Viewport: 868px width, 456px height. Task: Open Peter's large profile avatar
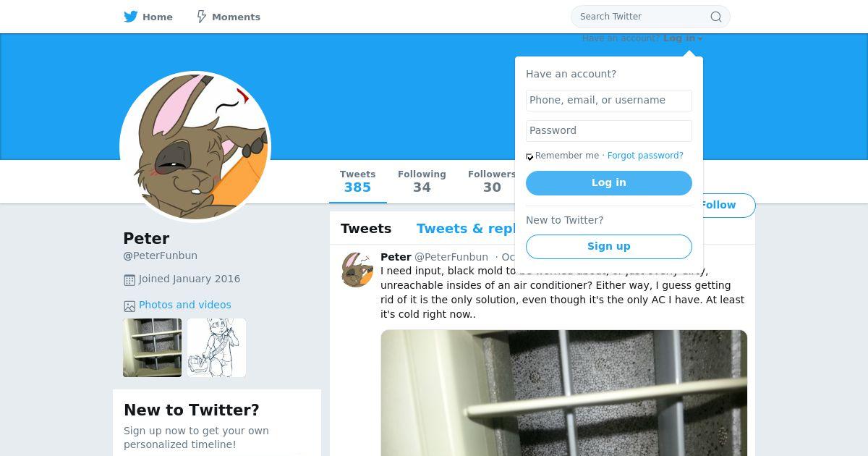point(195,147)
